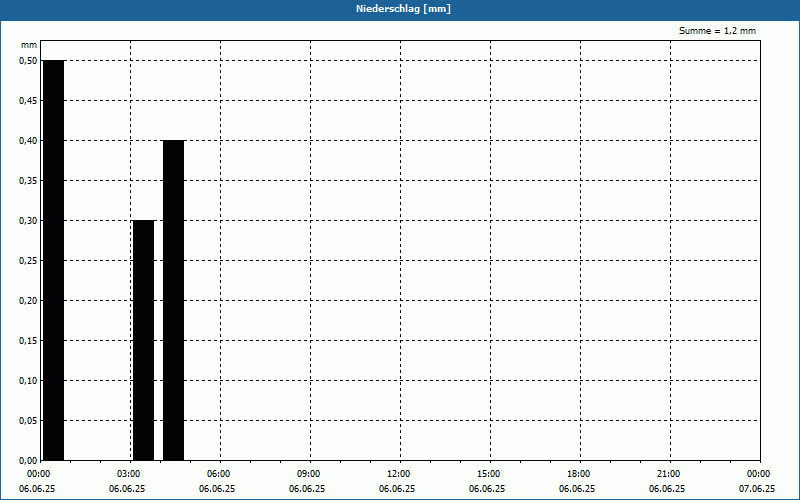Image resolution: width=800 pixels, height=500 pixels.
Task: Click y-axis value 0,20
Action: pos(28,301)
